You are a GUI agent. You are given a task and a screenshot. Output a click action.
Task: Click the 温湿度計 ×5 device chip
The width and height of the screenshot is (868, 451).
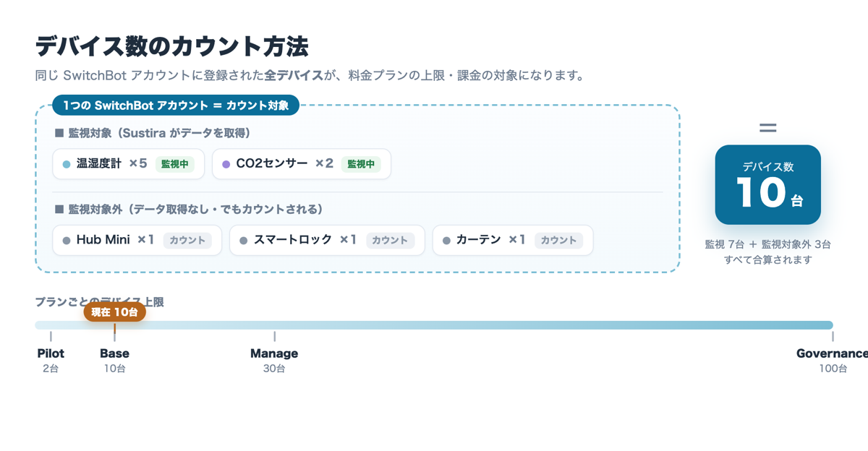(129, 164)
